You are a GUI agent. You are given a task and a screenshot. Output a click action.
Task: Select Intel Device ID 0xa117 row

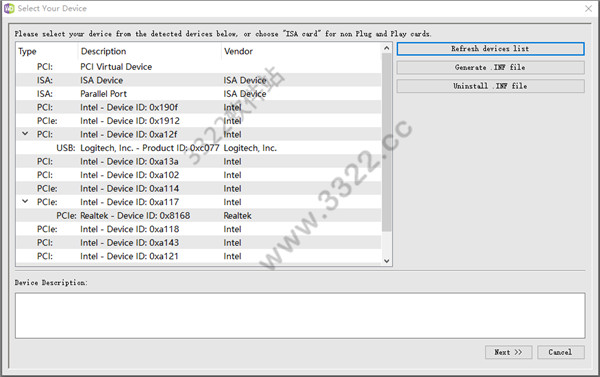[x=199, y=202]
